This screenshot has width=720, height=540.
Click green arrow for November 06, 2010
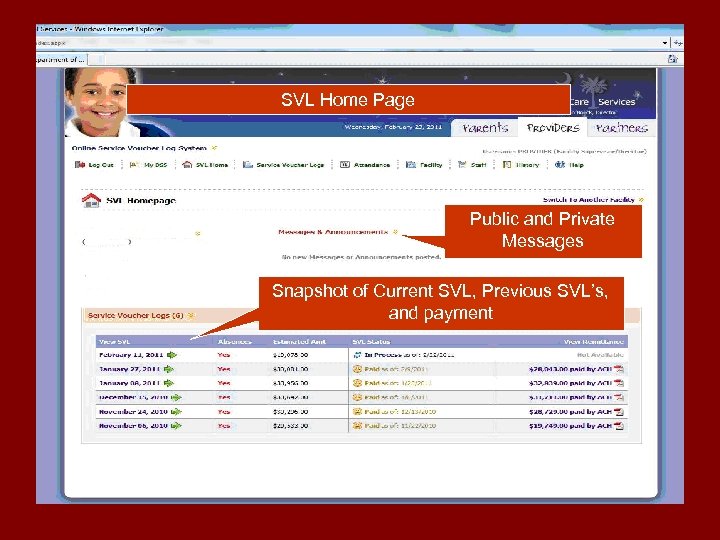(x=176, y=426)
